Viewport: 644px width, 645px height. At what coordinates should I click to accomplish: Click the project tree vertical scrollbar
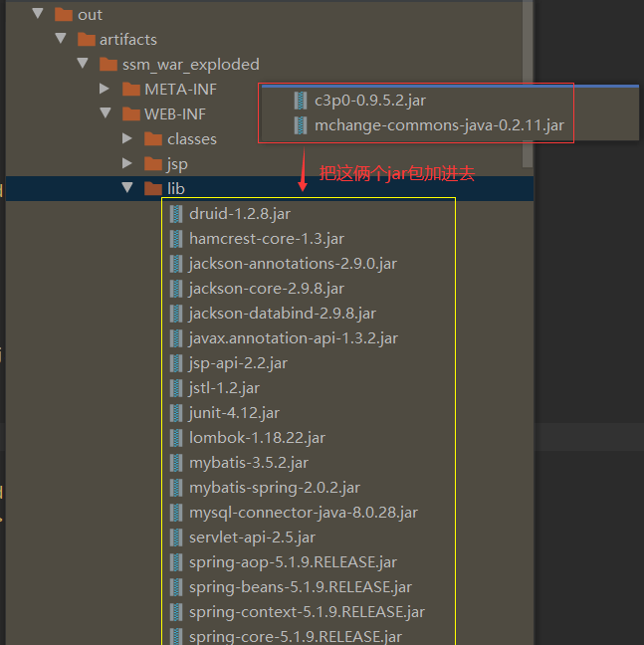click(x=528, y=84)
